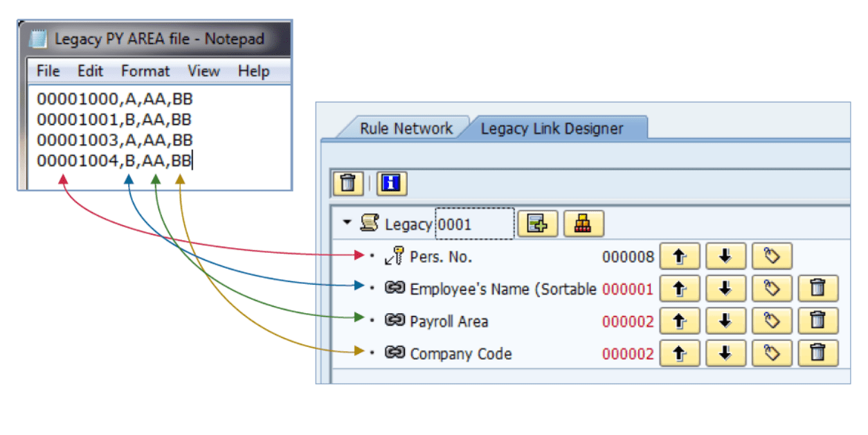Click line 00001001,B,AA,BB in Notepad
Image resolution: width=868 pixels, height=435 pixels.
[114, 120]
